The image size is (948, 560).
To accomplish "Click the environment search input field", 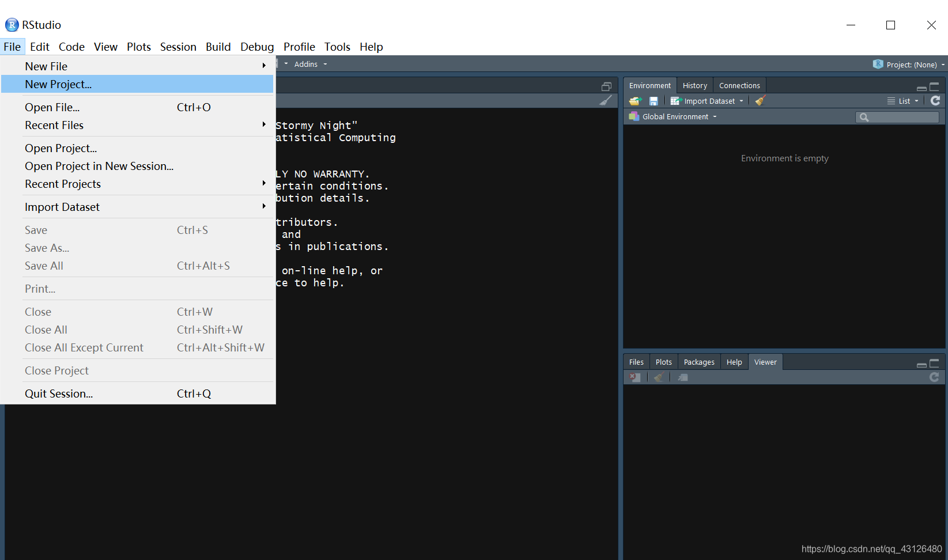I will pyautogui.click(x=897, y=118).
